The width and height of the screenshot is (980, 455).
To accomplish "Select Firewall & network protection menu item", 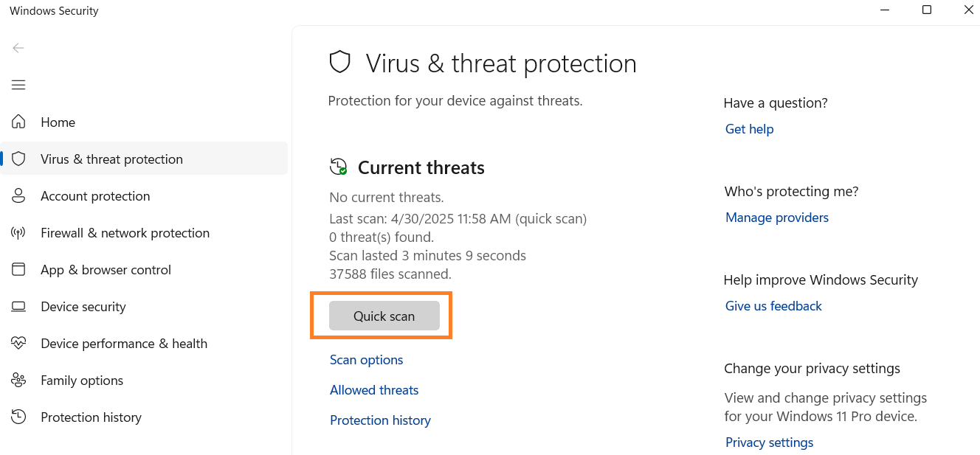I will [x=125, y=233].
